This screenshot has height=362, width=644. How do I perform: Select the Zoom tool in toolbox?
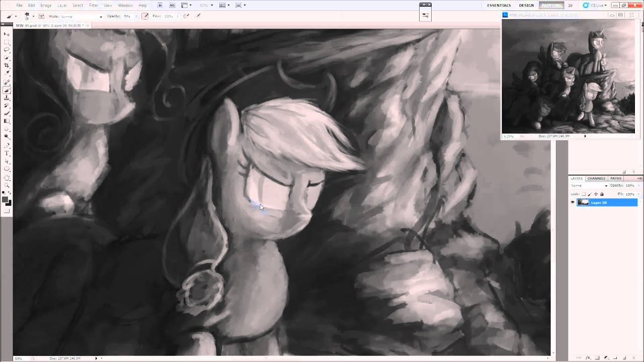[7, 185]
